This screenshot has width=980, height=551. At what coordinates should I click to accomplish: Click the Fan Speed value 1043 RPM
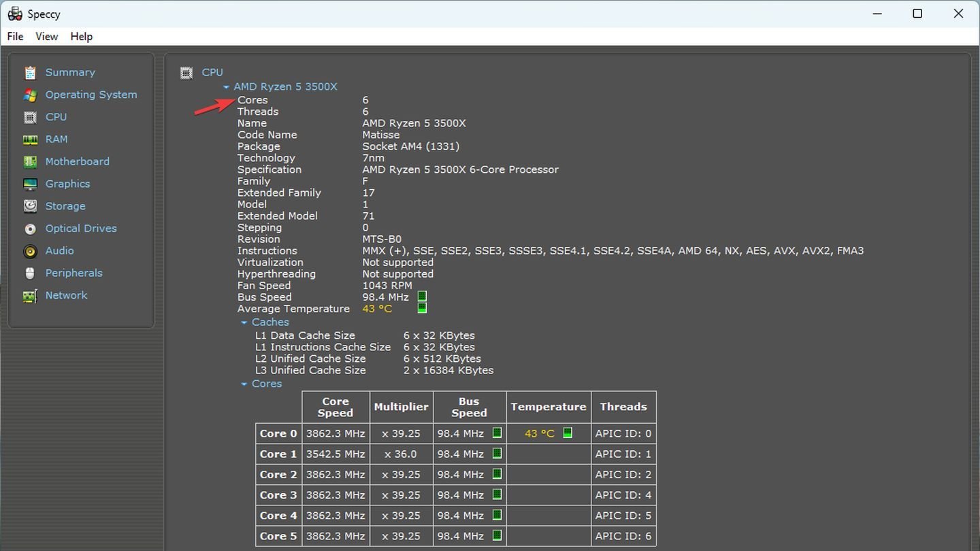(x=387, y=286)
